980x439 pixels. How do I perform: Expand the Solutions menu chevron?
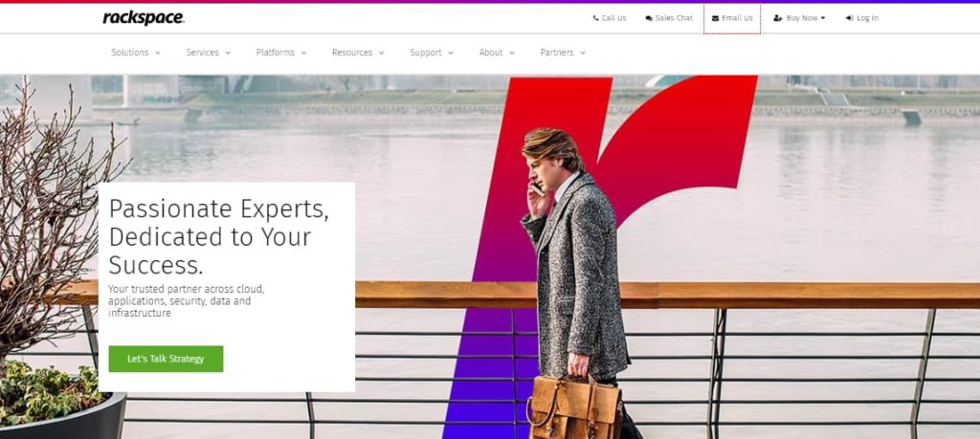point(158,53)
